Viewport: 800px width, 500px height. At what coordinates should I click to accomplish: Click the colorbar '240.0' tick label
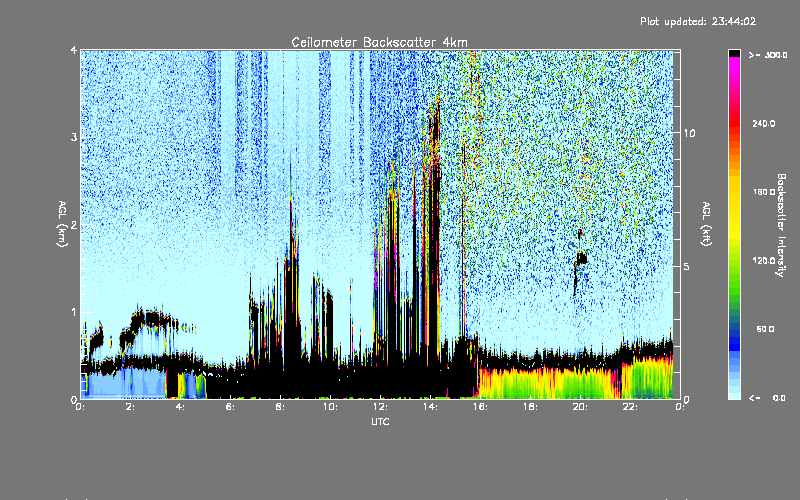pos(764,124)
